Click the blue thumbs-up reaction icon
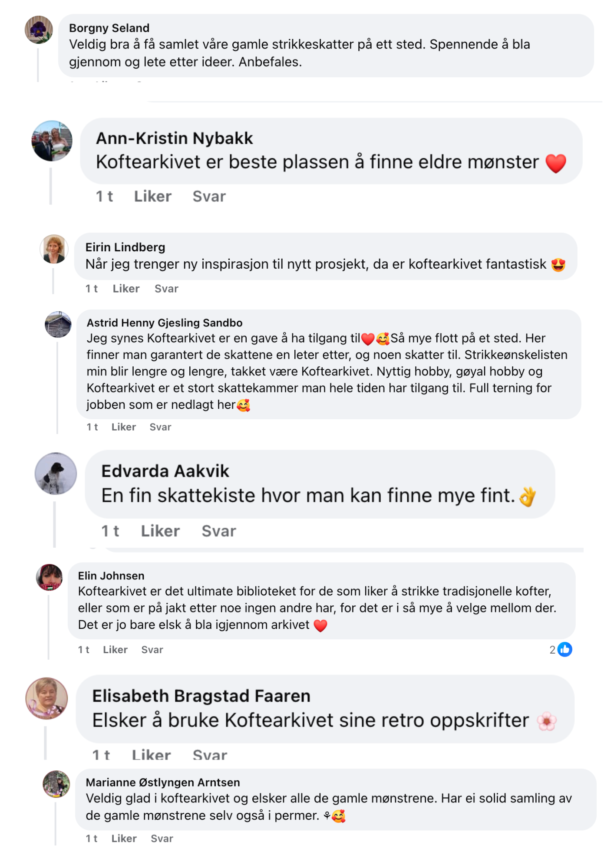The height and width of the screenshot is (868, 614). (x=564, y=649)
